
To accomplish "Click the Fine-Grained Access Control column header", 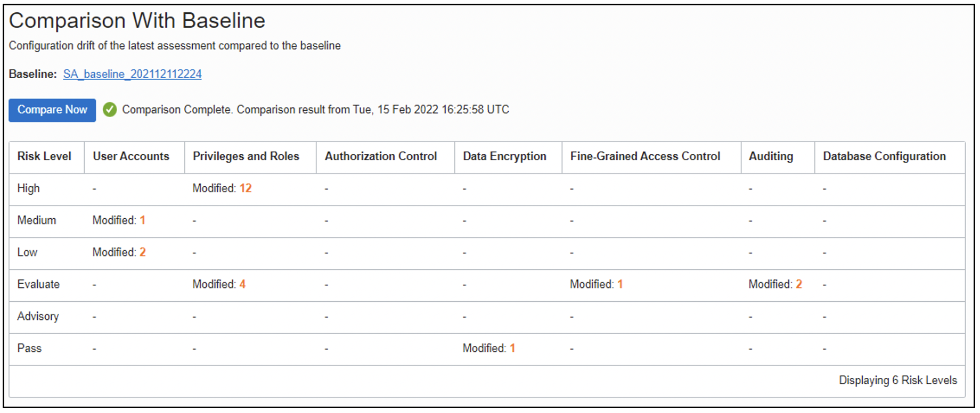I will click(x=645, y=156).
